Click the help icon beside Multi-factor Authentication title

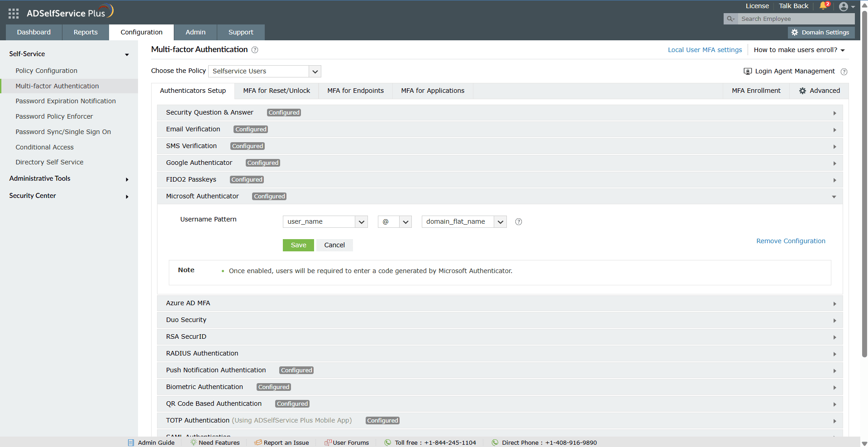pos(255,50)
